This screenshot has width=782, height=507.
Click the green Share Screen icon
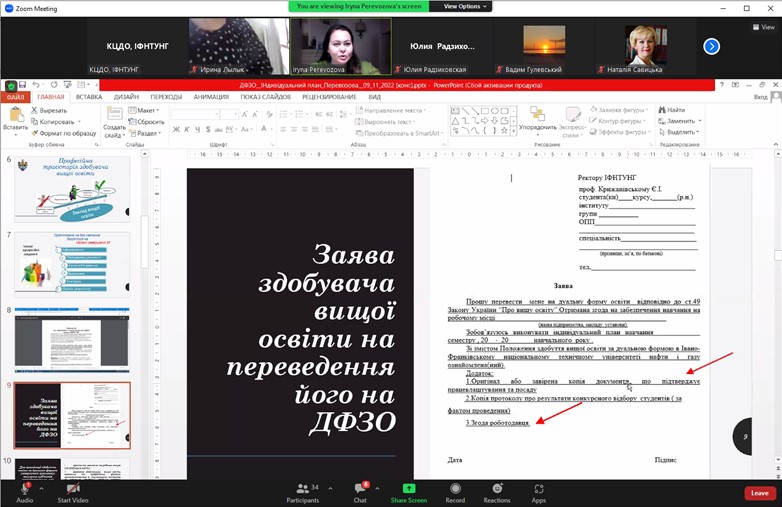pos(408,488)
